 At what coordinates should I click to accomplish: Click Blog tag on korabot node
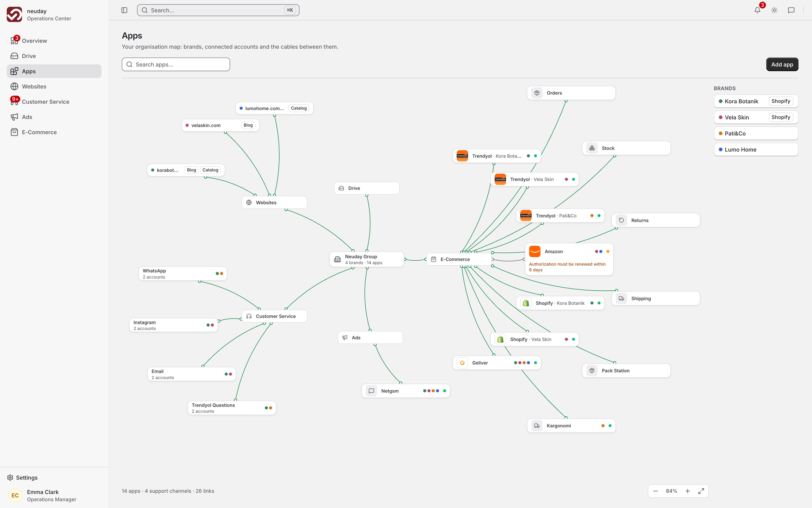191,170
